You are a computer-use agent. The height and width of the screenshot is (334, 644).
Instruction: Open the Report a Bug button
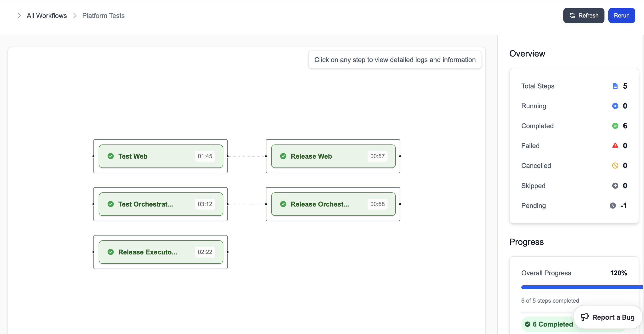[x=608, y=317]
